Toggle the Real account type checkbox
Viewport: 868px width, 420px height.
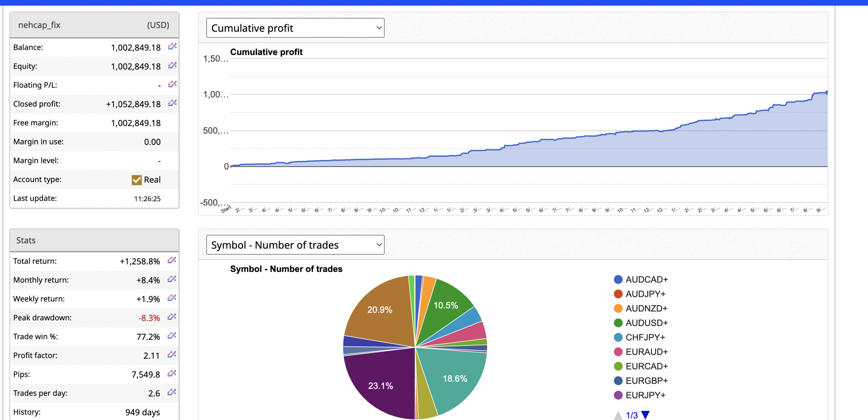pos(137,180)
